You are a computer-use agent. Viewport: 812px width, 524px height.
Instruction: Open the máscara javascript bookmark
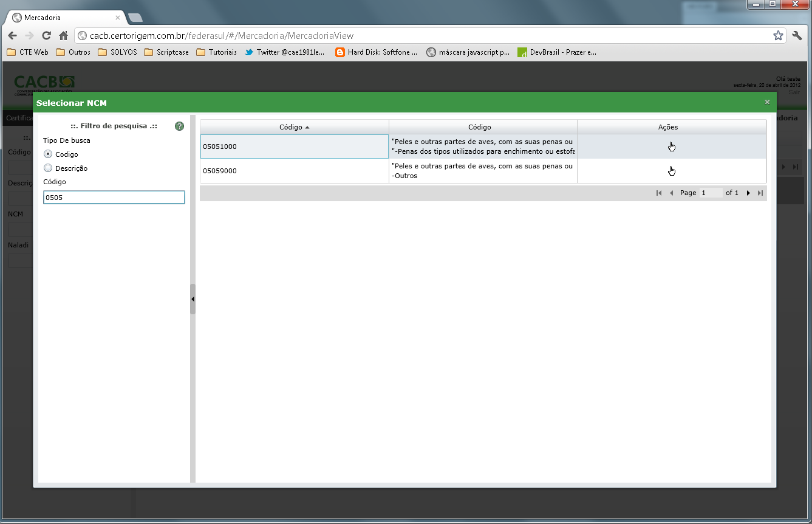[468, 52]
